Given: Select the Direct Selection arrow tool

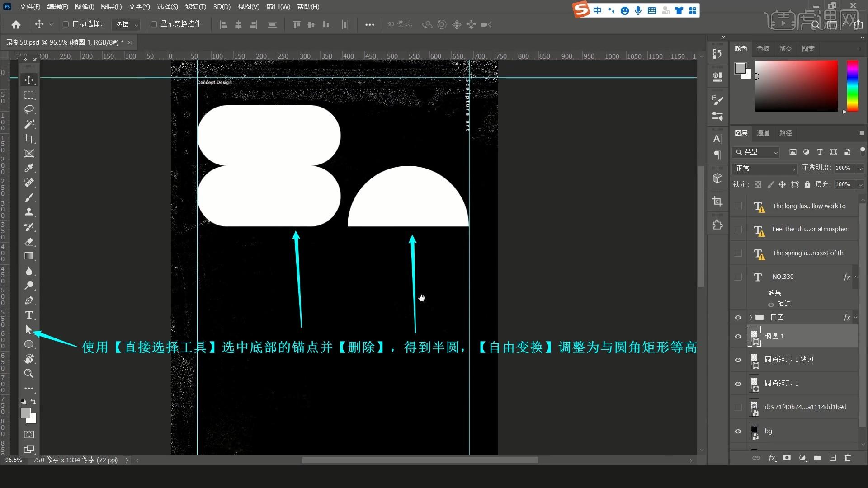Looking at the screenshot, I should [29, 329].
